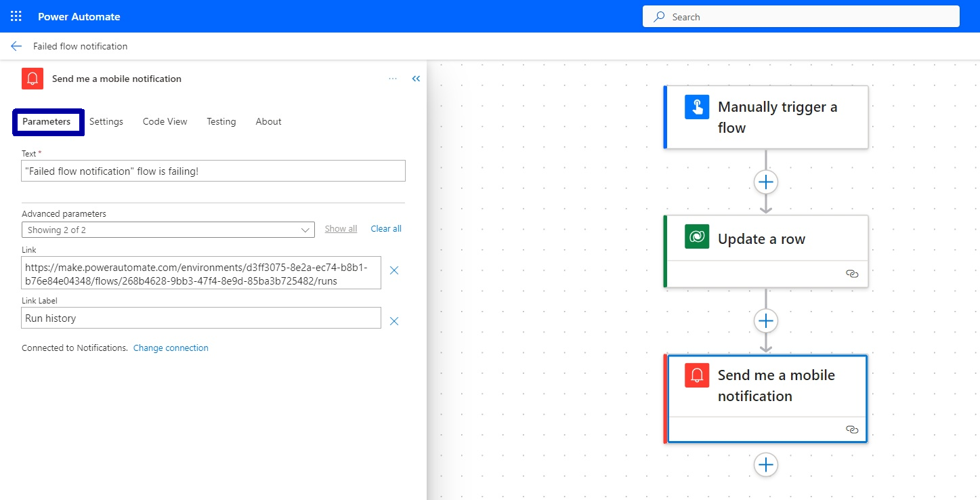Click the search magnifier icon
Screen dimensions: 980x500
point(659,17)
